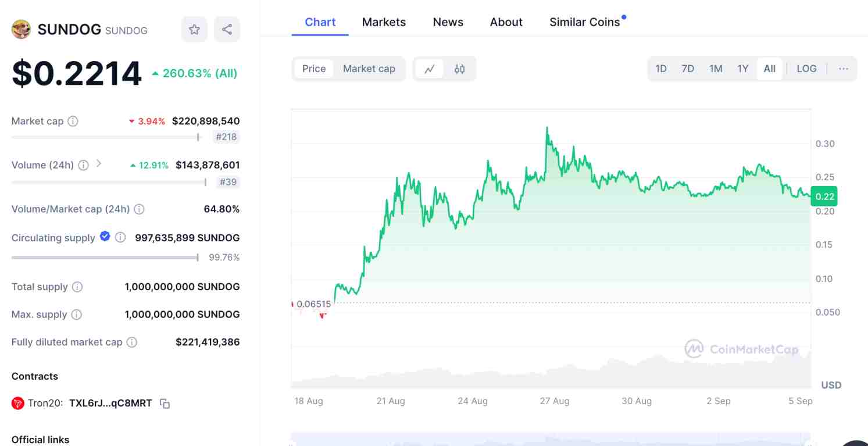Click the Market cap info icon

[73, 122]
